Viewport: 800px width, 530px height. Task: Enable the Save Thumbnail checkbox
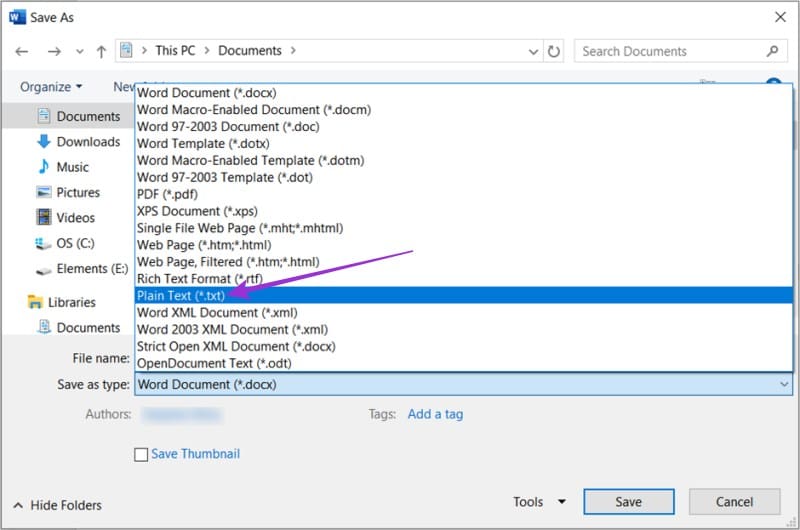tap(141, 454)
